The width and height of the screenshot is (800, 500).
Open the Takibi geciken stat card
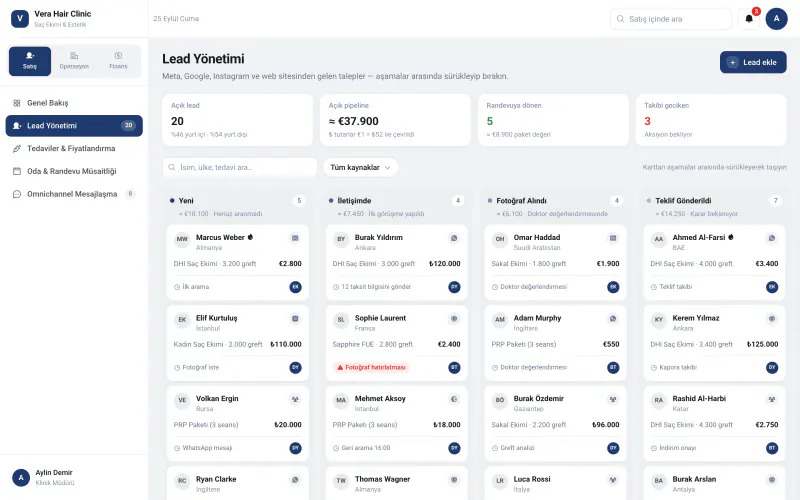[x=711, y=120]
